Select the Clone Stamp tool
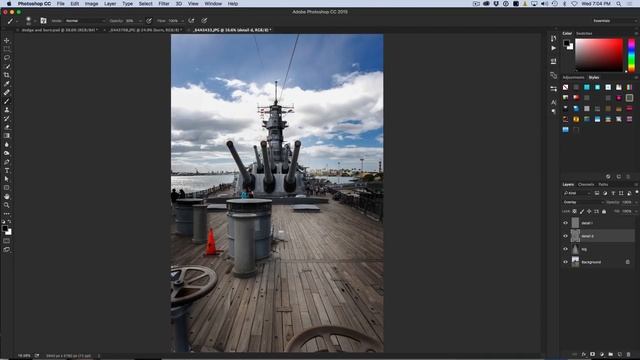Screen dimensions: 640x360 point(7,110)
